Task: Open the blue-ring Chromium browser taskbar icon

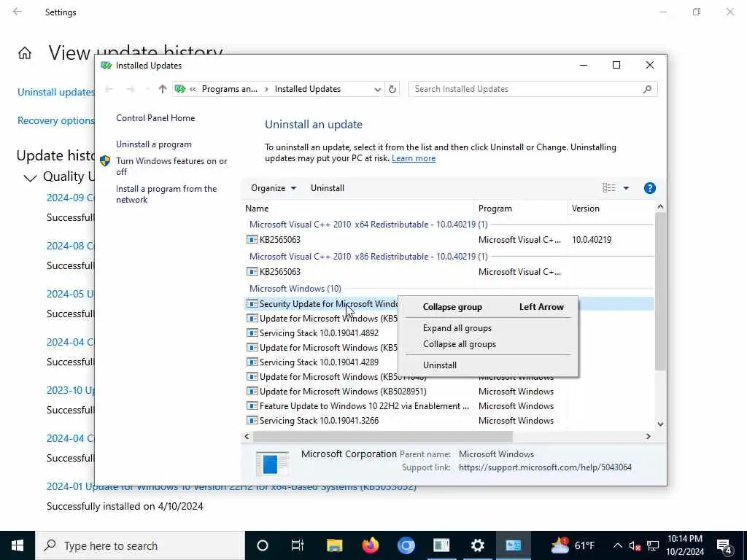Action: tap(406, 545)
